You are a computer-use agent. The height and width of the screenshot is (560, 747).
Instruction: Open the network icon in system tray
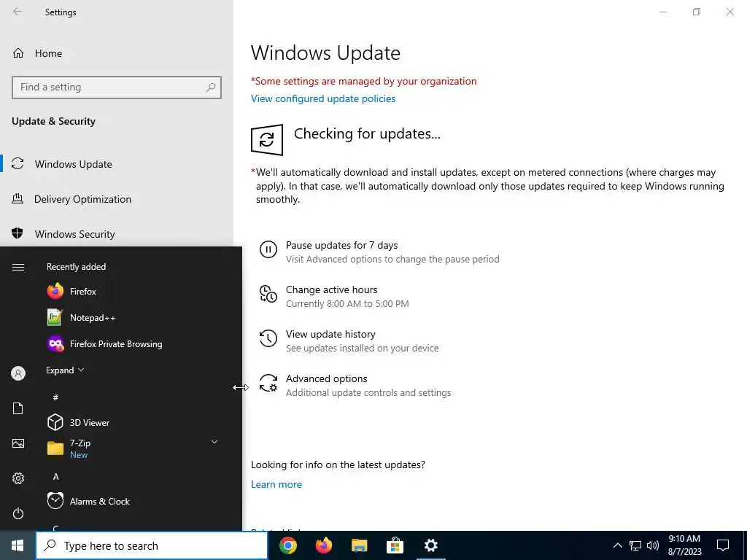[635, 545]
